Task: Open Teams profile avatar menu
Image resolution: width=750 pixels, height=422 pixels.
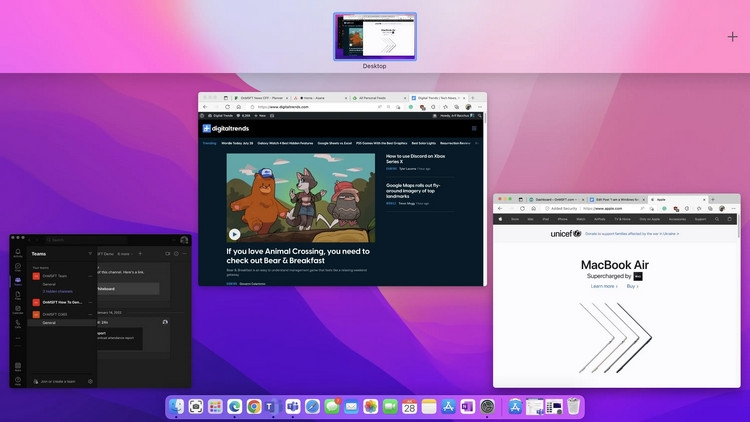Action: pyautogui.click(x=184, y=240)
